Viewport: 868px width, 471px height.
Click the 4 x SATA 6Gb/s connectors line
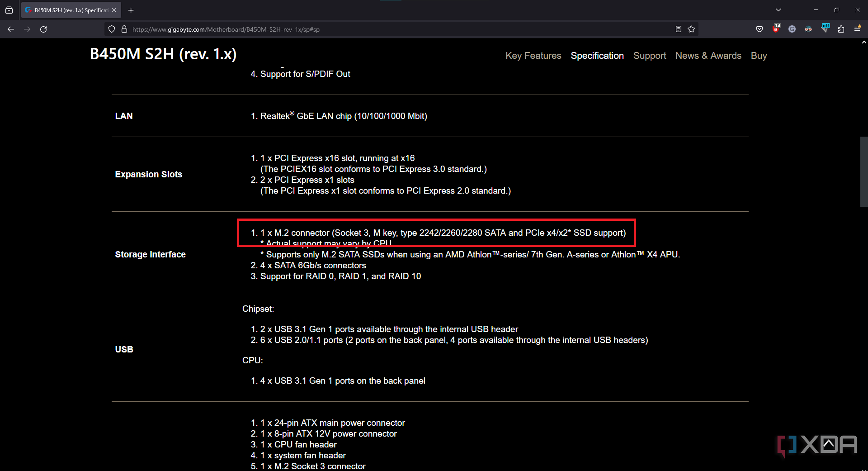click(313, 265)
